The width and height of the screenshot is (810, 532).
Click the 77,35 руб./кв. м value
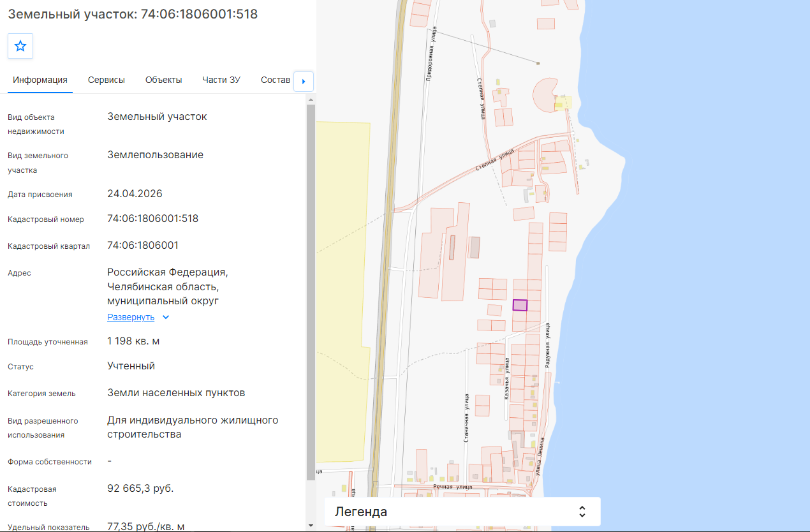[x=146, y=526]
